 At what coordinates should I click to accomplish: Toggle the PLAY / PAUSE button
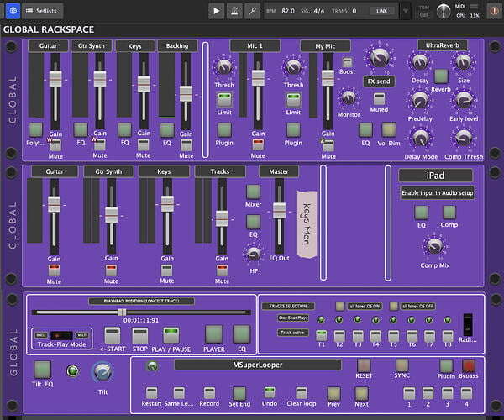(x=171, y=335)
